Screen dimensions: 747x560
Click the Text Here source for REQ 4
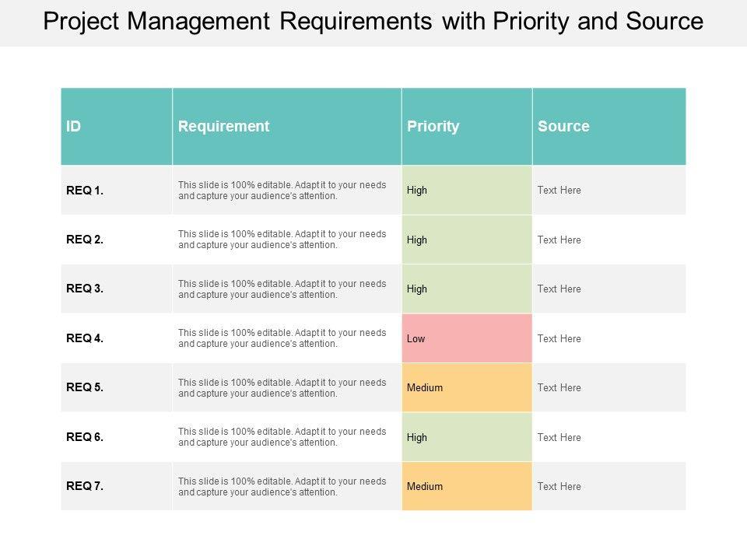pos(559,338)
